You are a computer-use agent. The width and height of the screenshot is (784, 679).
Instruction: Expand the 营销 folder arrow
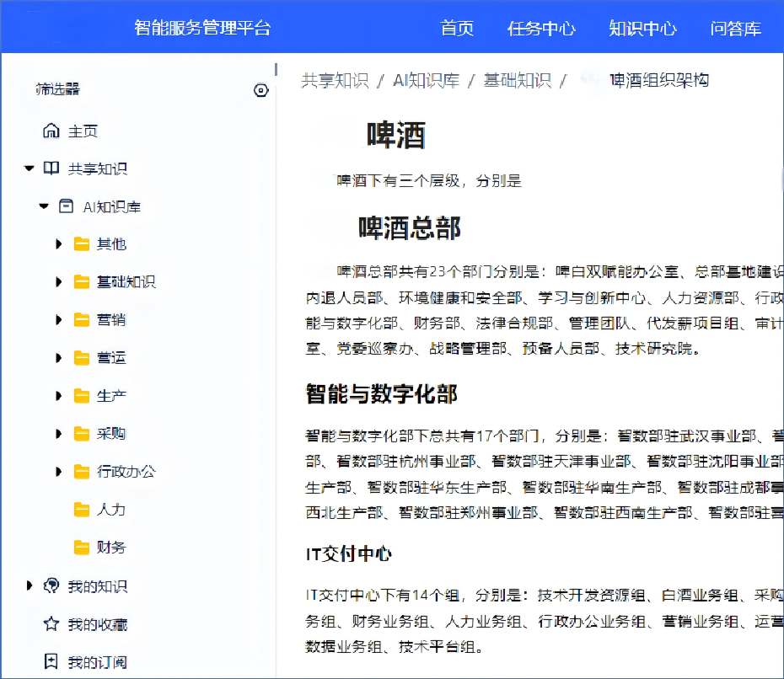59,319
